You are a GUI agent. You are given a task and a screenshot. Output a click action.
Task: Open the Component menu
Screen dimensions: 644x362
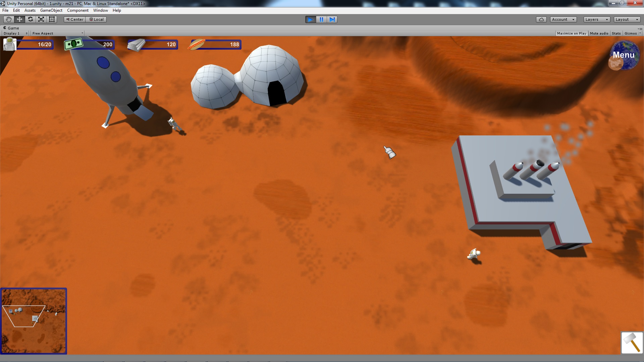pyautogui.click(x=78, y=10)
